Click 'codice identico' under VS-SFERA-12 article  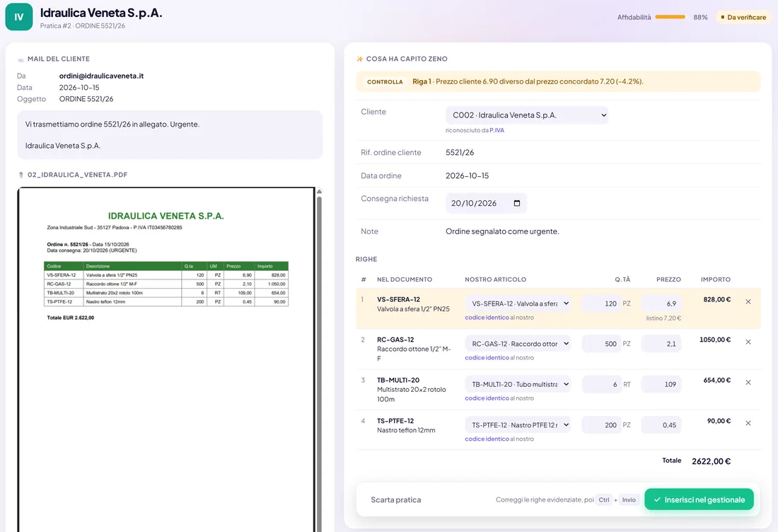487,318
